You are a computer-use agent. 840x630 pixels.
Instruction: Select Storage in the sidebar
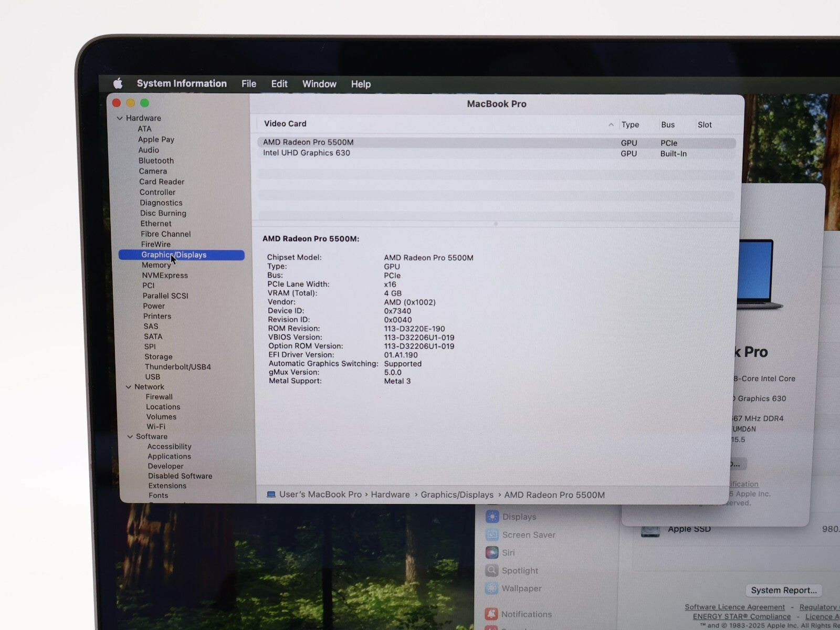159,356
